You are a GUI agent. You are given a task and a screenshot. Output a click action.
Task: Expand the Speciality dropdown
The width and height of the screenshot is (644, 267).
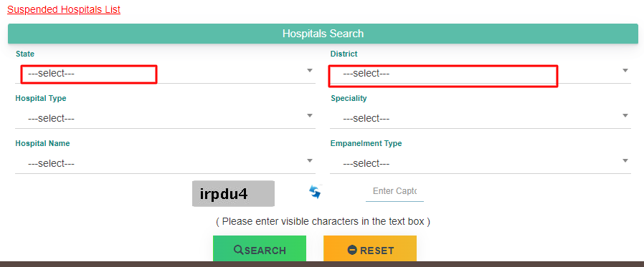480,119
